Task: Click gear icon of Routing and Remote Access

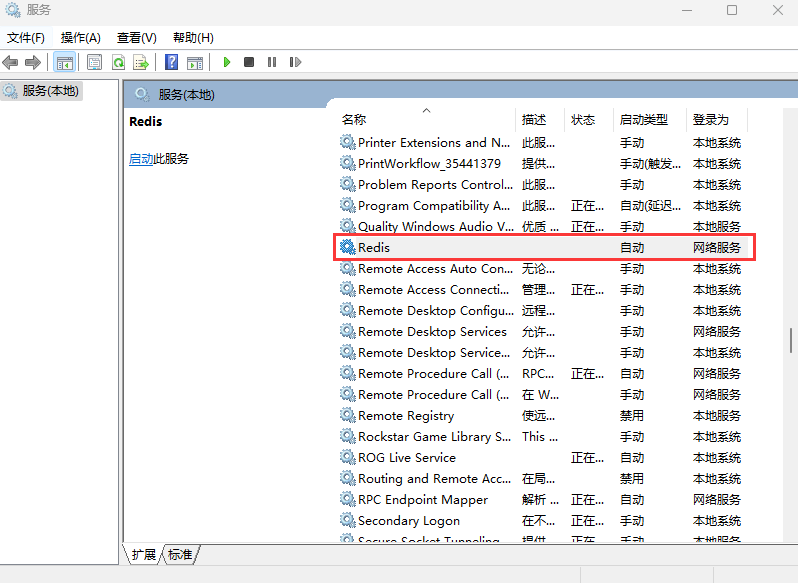Action: [x=348, y=478]
